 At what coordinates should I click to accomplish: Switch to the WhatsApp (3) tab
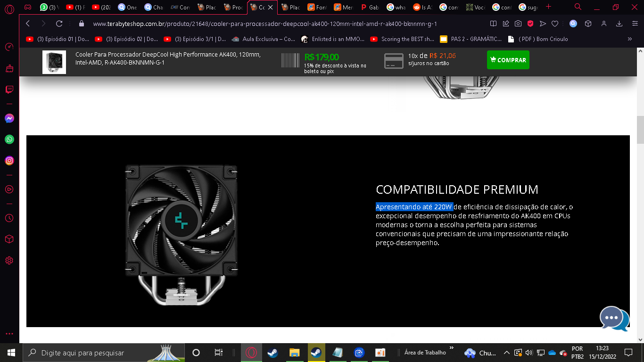click(49, 7)
